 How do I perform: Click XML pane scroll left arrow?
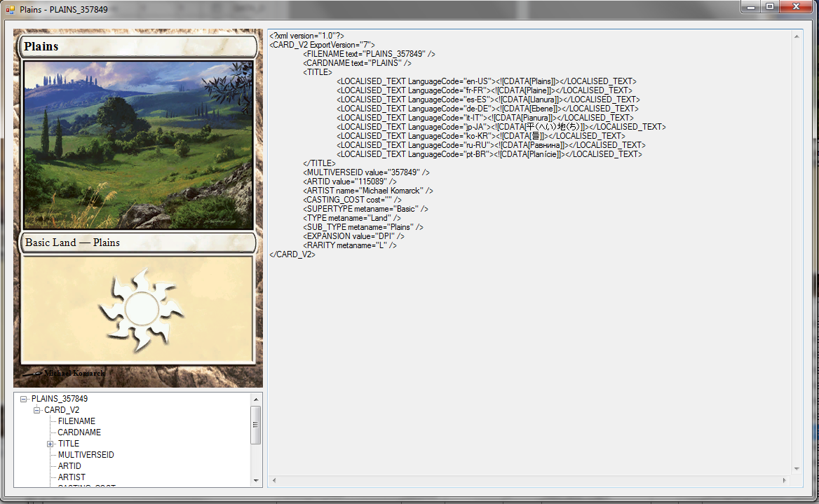274,480
